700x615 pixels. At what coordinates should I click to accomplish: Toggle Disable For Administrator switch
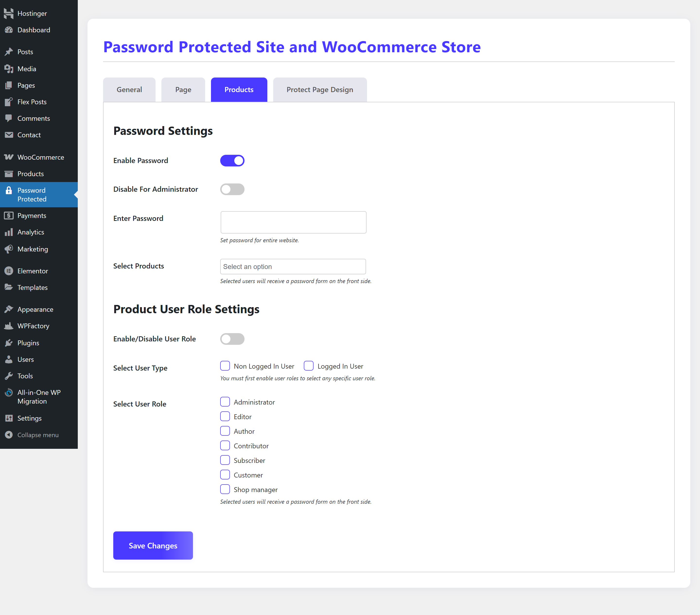(232, 189)
